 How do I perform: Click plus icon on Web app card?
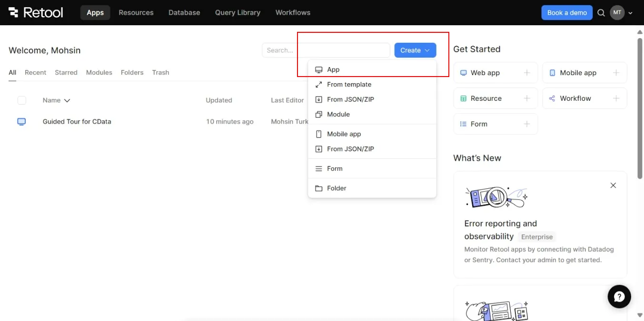point(527,73)
